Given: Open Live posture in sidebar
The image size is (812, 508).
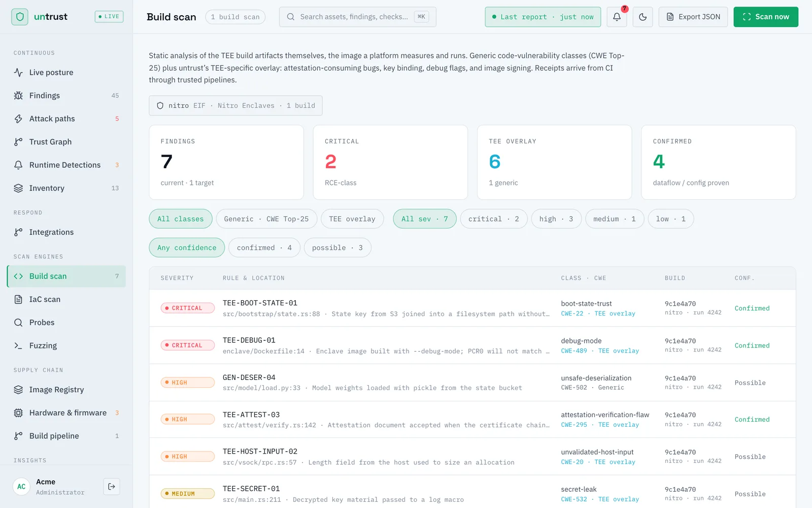Looking at the screenshot, I should point(66,73).
